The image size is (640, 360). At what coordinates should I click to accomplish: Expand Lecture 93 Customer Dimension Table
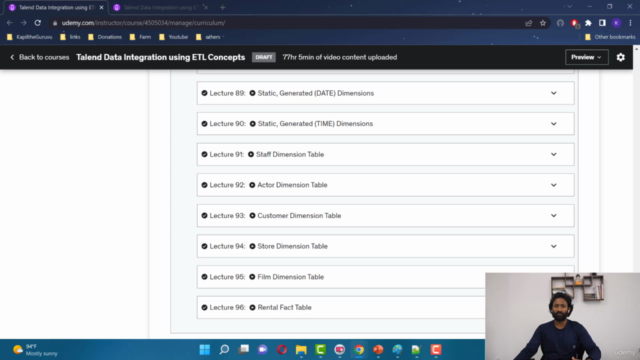(553, 216)
